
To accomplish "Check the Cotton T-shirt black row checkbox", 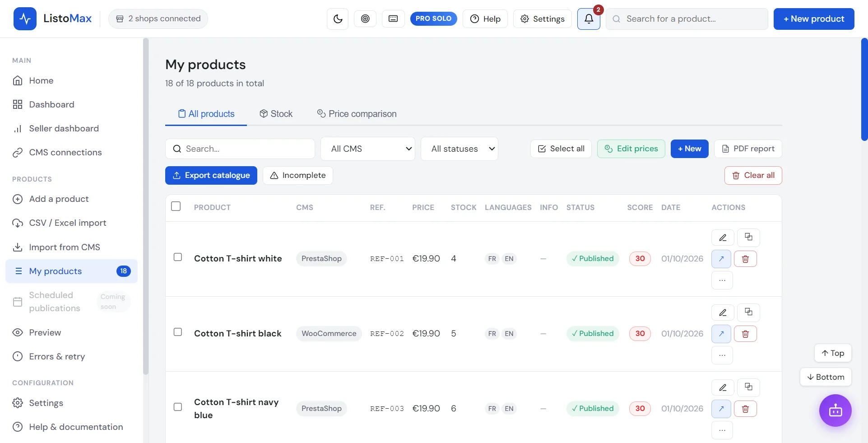I will tap(178, 332).
